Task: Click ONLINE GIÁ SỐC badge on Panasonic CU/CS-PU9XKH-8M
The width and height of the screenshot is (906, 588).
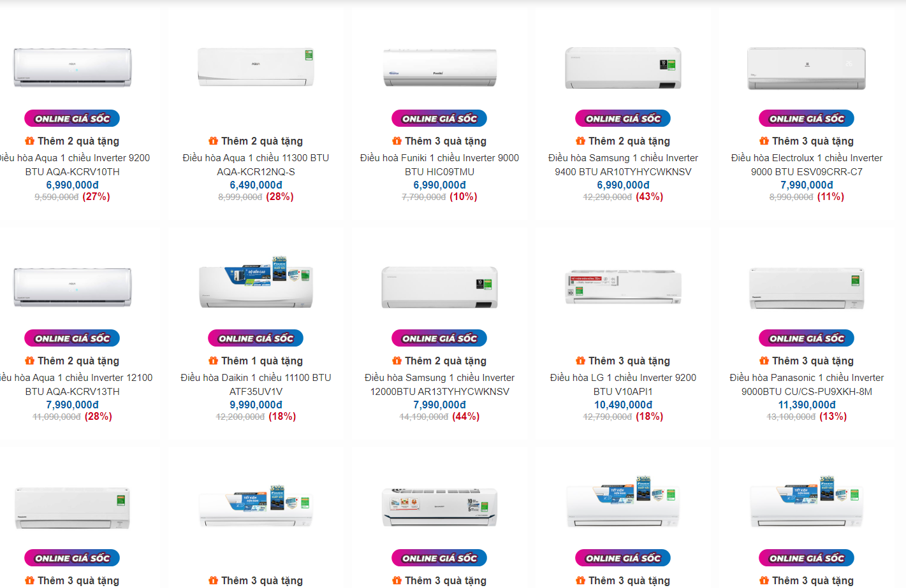Action: coord(807,338)
